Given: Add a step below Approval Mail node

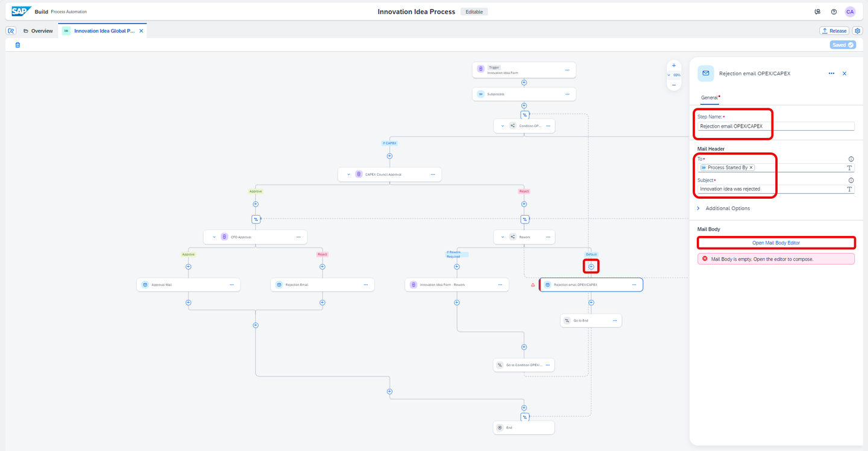Looking at the screenshot, I should [x=188, y=302].
